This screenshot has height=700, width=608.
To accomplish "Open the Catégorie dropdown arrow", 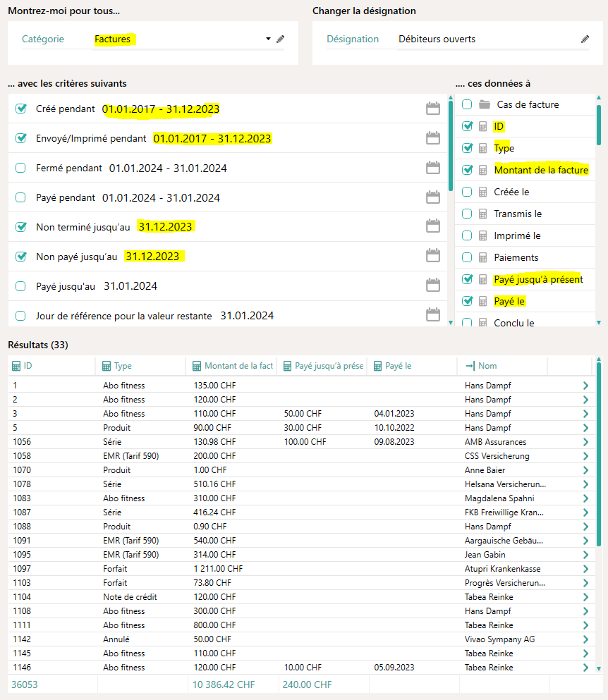I will 269,39.
